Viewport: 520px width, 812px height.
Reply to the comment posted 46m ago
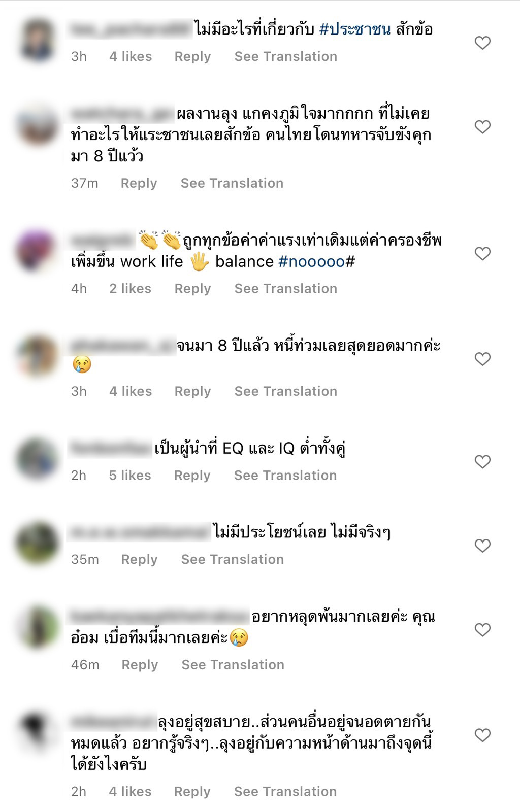click(x=140, y=665)
